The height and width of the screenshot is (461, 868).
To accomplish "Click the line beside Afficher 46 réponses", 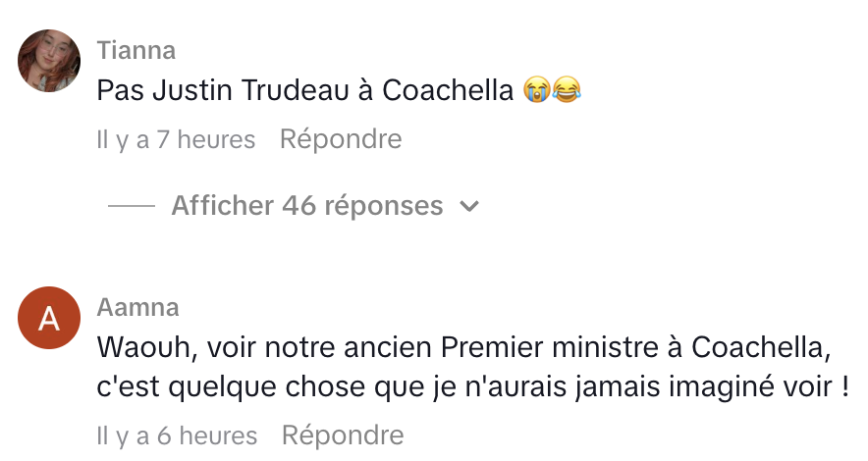I will (132, 207).
